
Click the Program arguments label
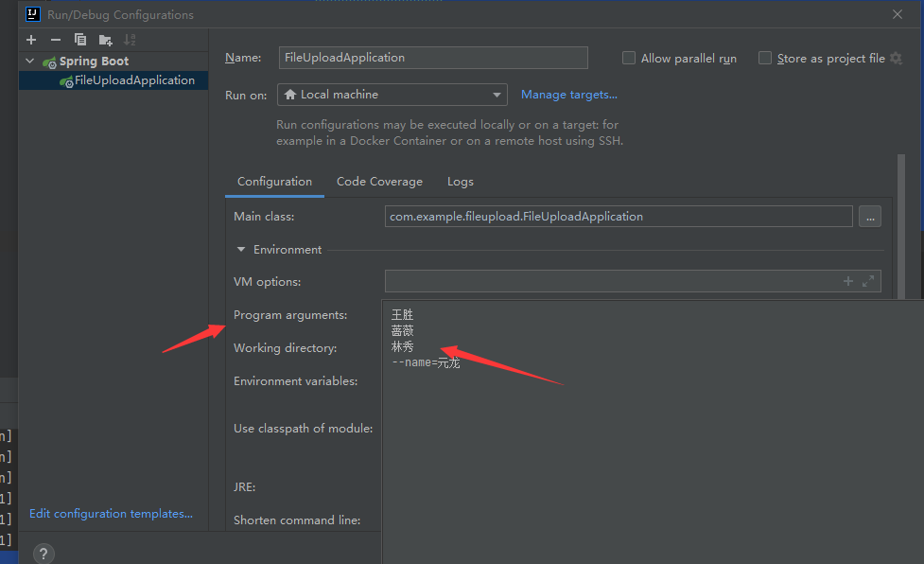(290, 315)
